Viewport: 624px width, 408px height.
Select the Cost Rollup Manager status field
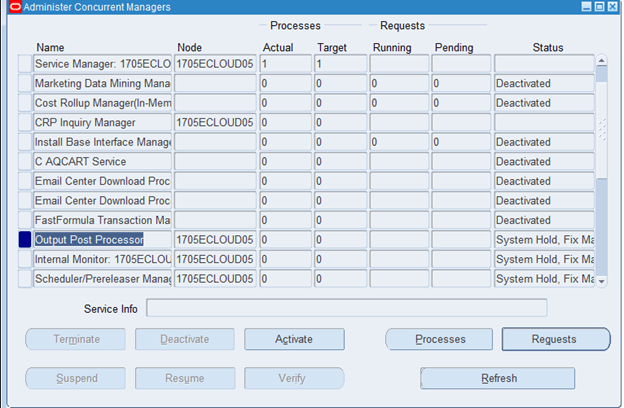coord(543,103)
